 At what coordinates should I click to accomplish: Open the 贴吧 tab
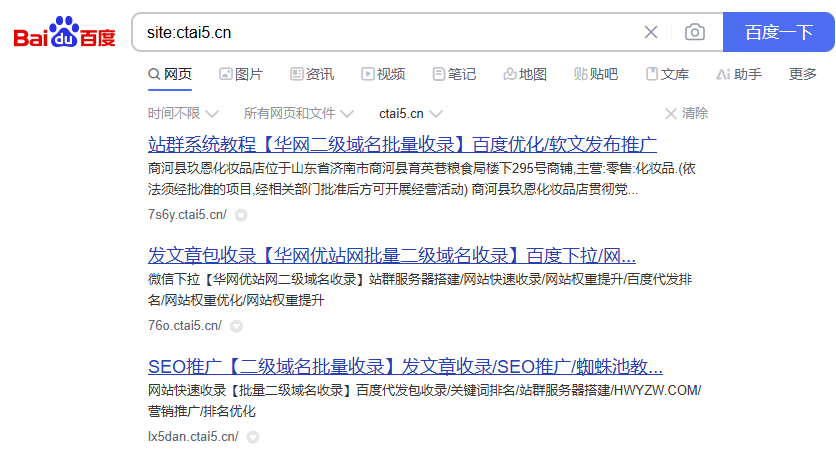(x=596, y=74)
